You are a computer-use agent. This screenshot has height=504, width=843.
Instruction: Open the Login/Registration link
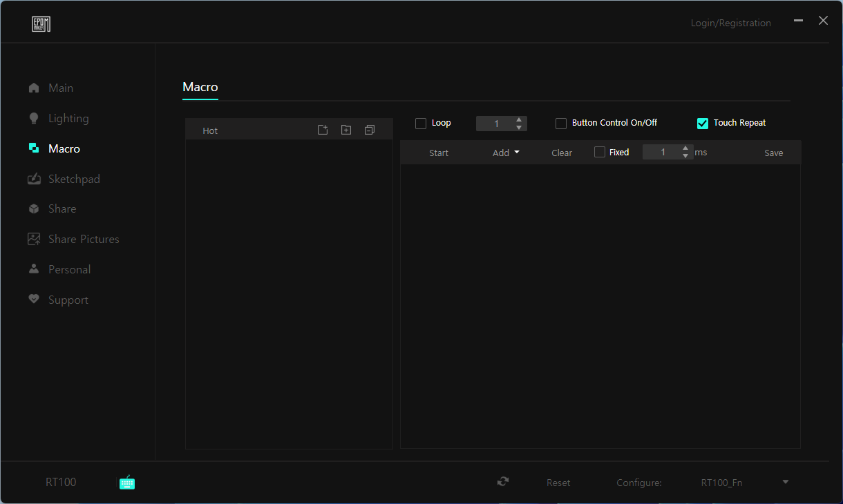point(731,23)
